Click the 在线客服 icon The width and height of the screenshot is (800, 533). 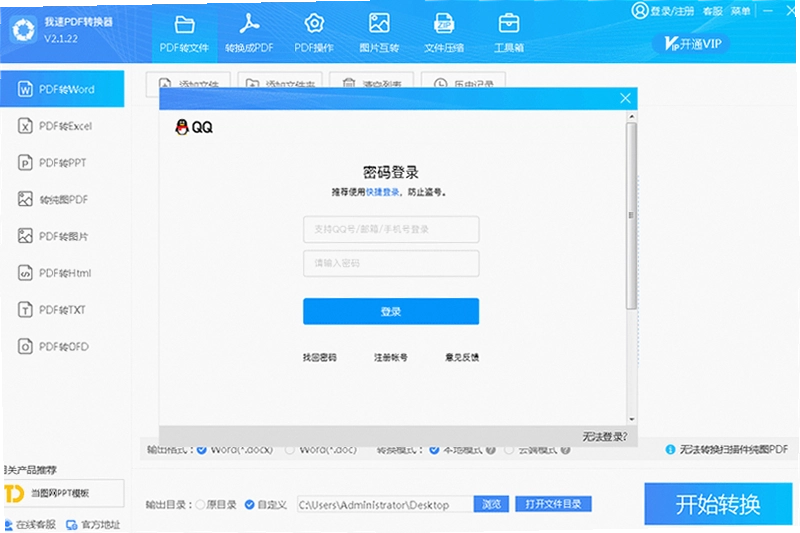coord(8,525)
